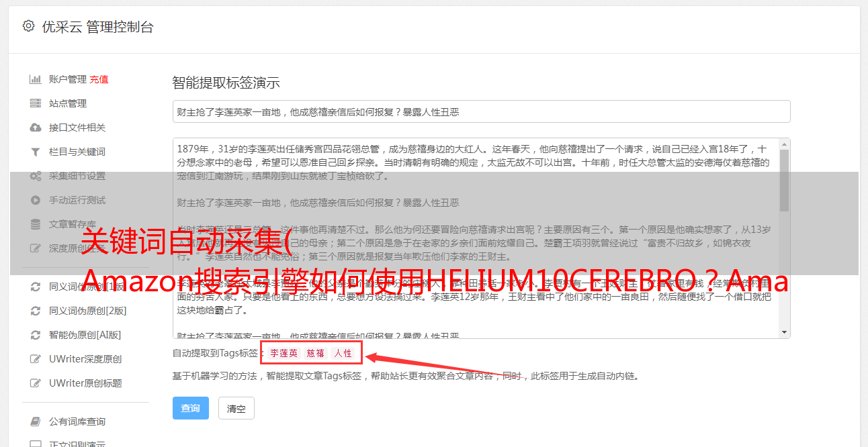Select the 智能伪原创[AI版] refresh icon

[36, 335]
